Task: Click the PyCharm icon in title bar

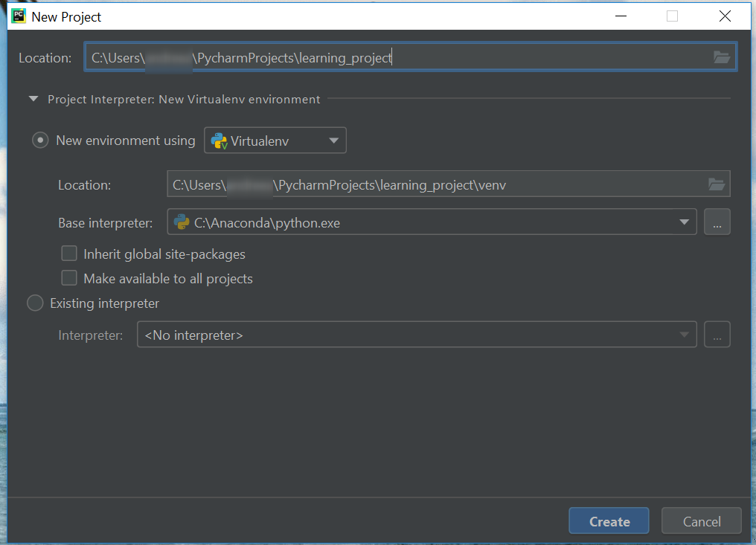Action: tap(19, 16)
